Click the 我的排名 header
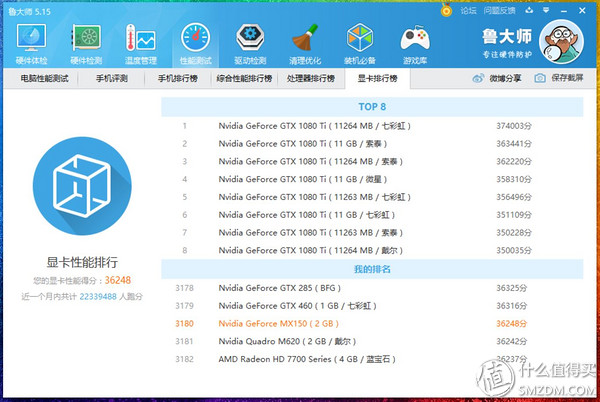The height and width of the screenshot is (402, 600). pos(372,269)
